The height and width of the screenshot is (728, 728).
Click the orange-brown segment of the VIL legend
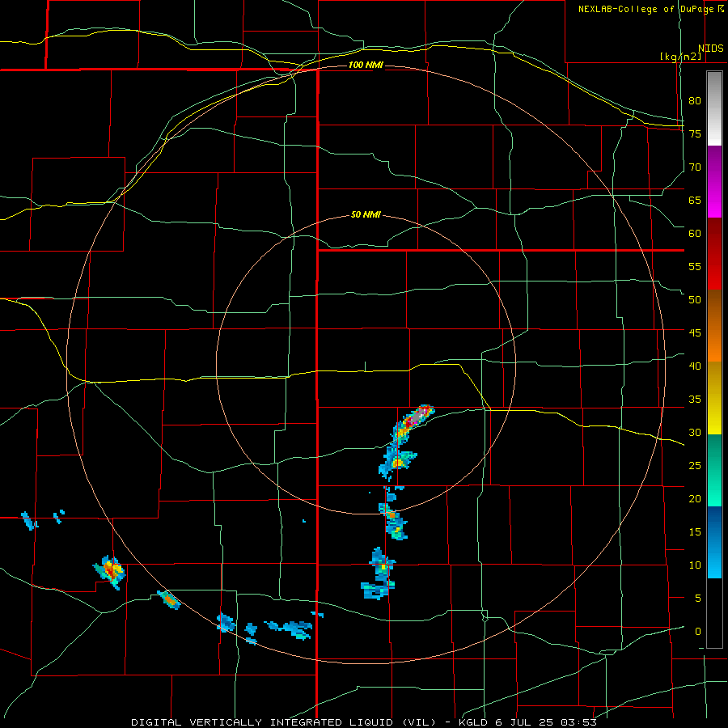pos(714,326)
